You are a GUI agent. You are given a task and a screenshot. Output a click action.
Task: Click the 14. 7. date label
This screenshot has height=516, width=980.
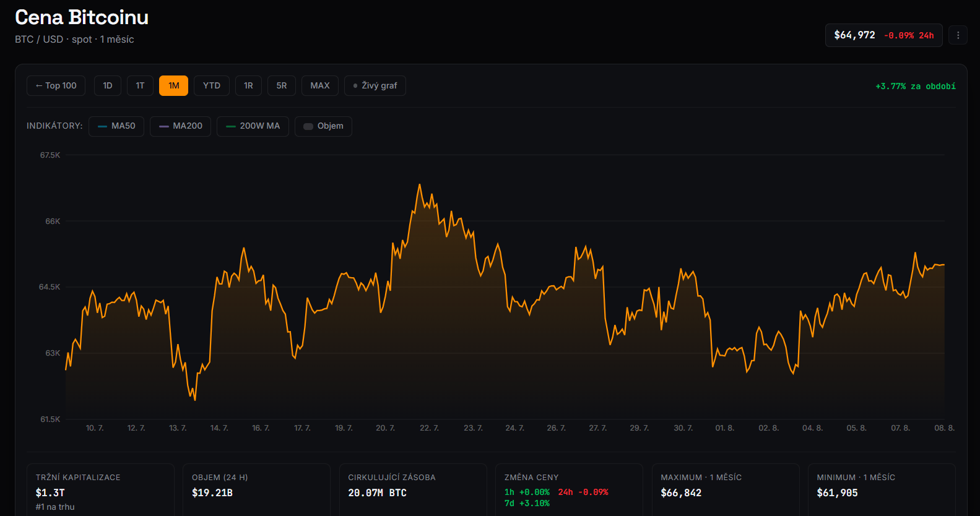(219, 428)
